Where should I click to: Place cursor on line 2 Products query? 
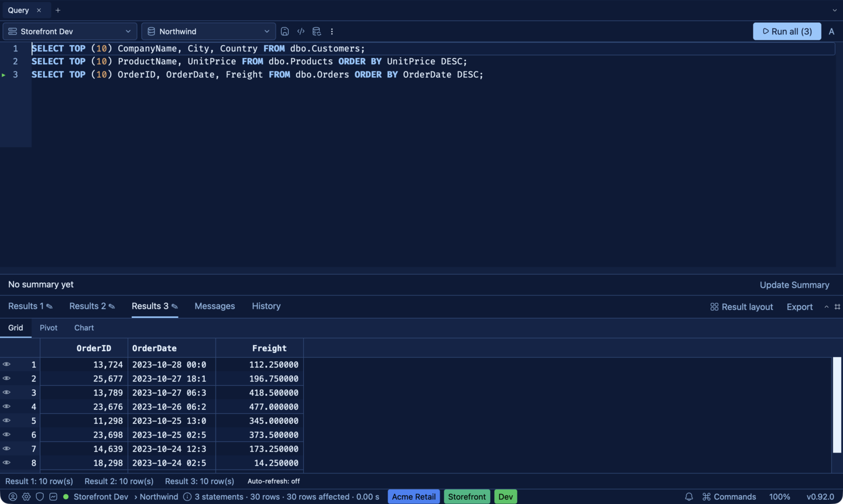pyautogui.click(x=249, y=61)
